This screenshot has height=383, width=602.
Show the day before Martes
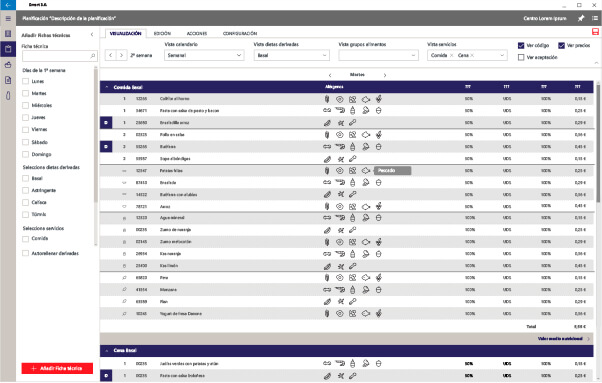tap(330, 75)
